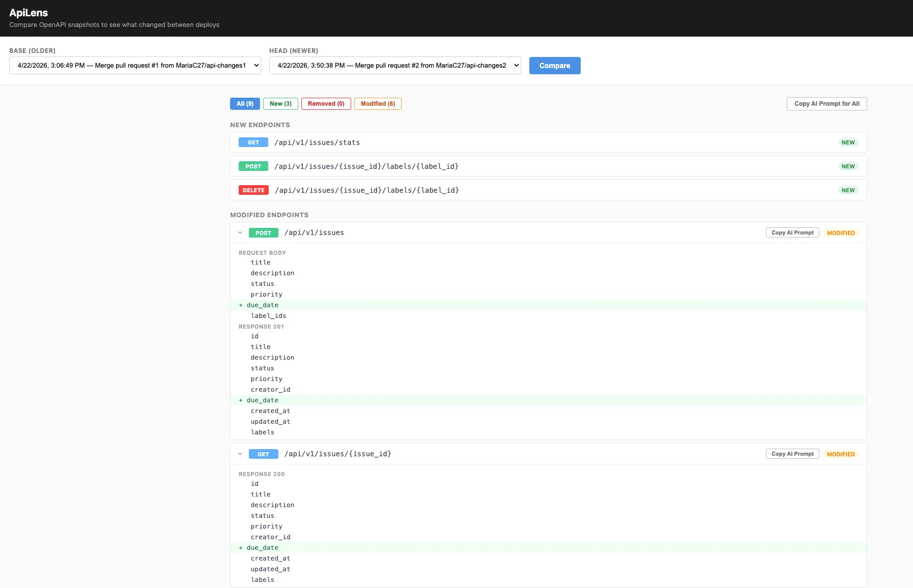
Task: Click the GET badge on /api/v1/issues/{issue_id}
Action: tap(263, 454)
